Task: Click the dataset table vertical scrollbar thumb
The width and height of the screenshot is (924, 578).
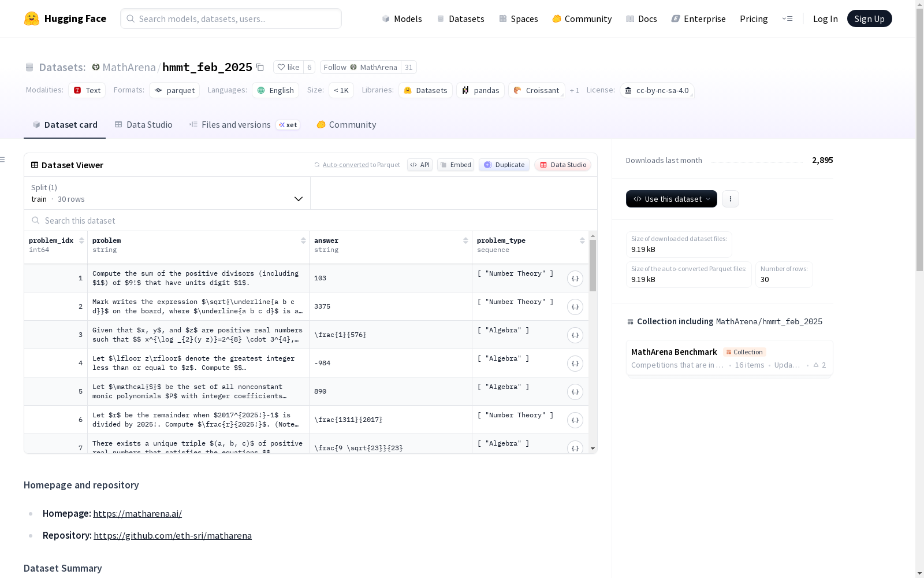Action: 593,265
